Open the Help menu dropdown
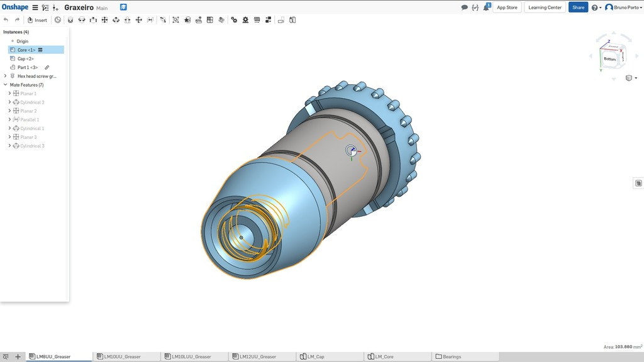 coord(596,8)
